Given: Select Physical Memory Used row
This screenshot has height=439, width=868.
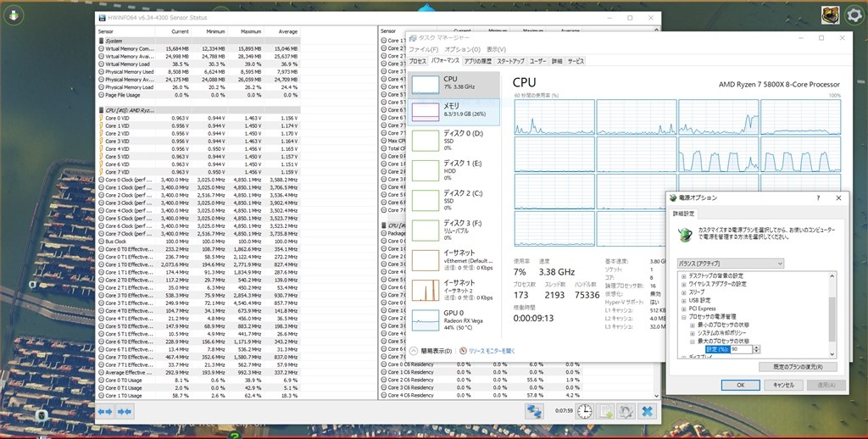Looking at the screenshot, I should click(x=198, y=72).
